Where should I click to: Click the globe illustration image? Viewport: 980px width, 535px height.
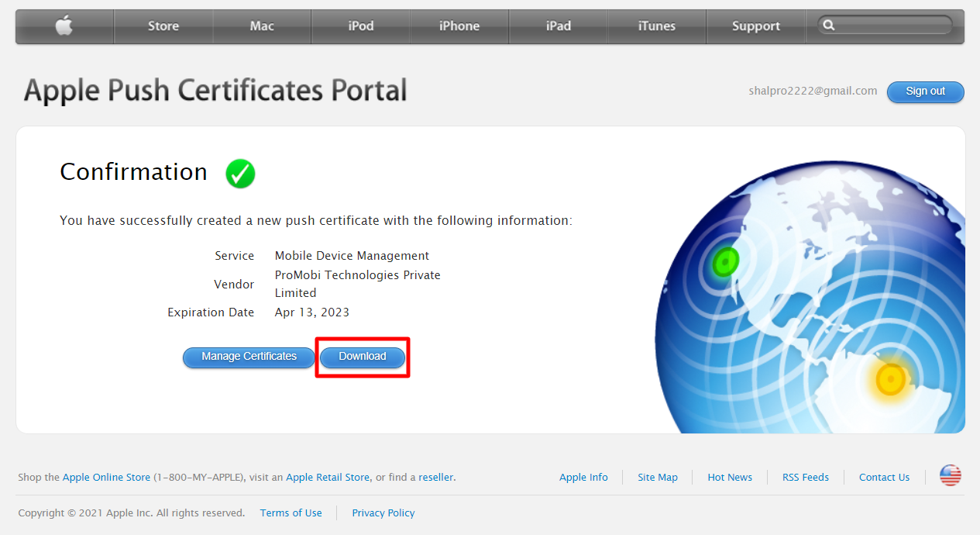coord(810,299)
